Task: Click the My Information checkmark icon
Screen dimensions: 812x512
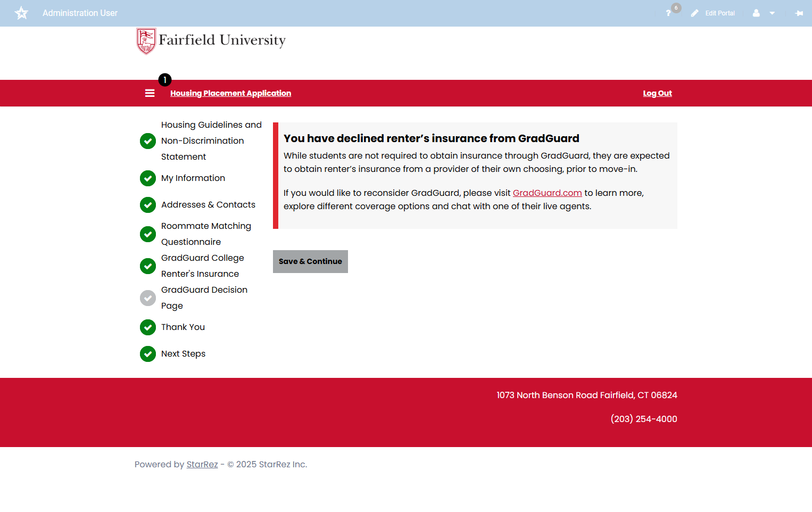Action: (148, 178)
